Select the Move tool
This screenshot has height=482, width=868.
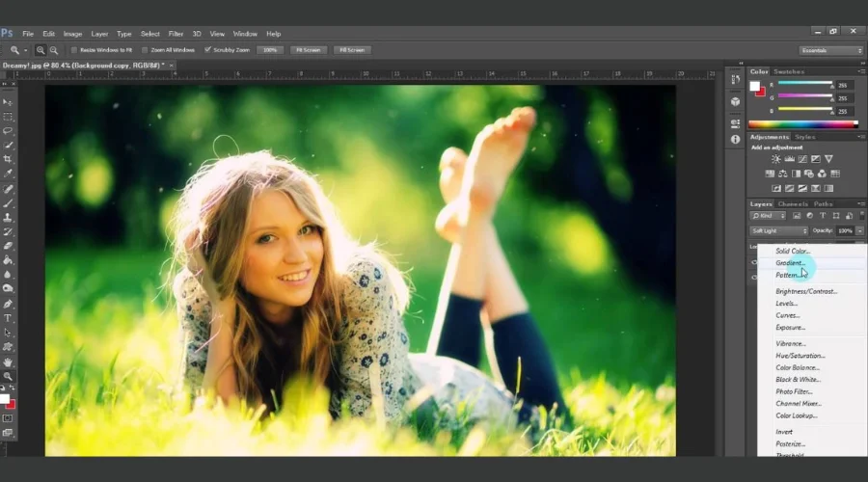click(8, 102)
